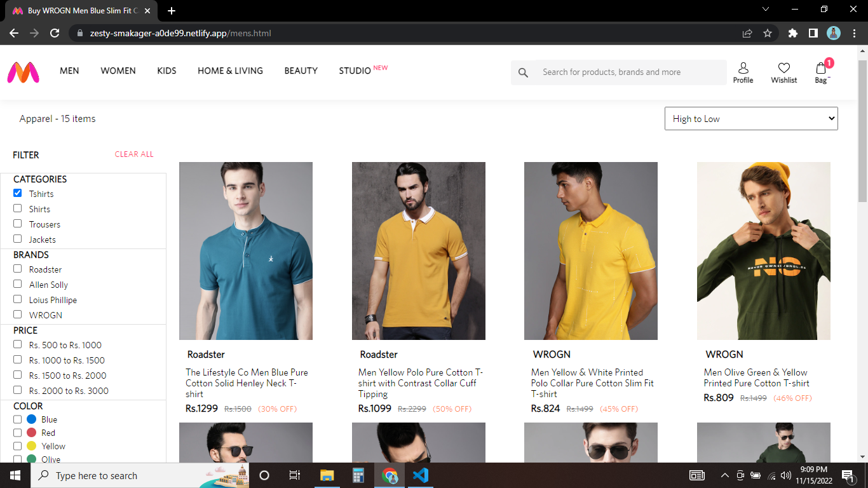Viewport: 868px width, 488px height.
Task: Open the High to Low sort dropdown
Action: [x=751, y=119]
